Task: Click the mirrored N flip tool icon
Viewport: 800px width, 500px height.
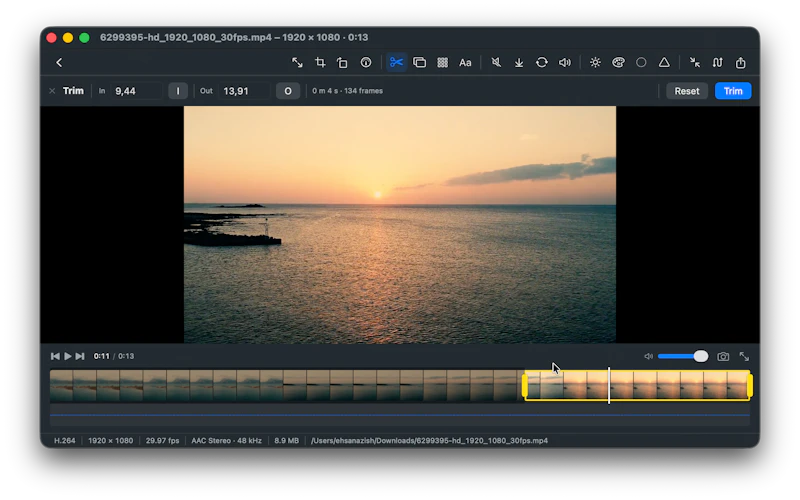Action: click(718, 63)
